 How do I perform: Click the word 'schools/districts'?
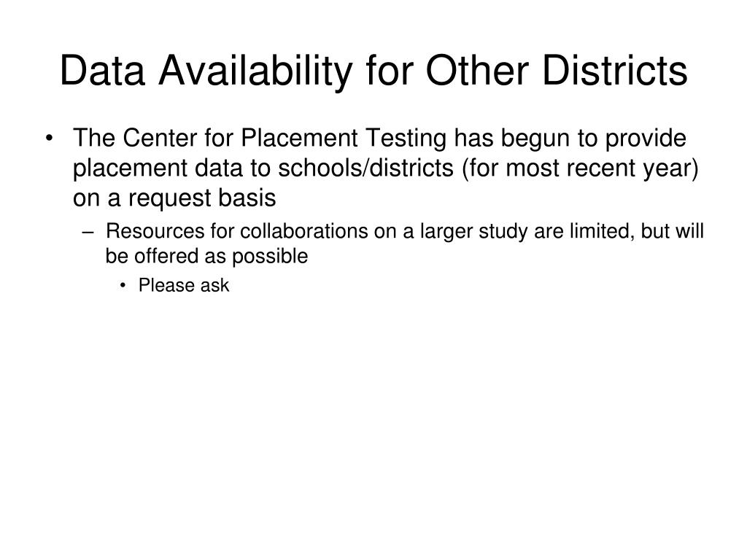(x=366, y=168)
